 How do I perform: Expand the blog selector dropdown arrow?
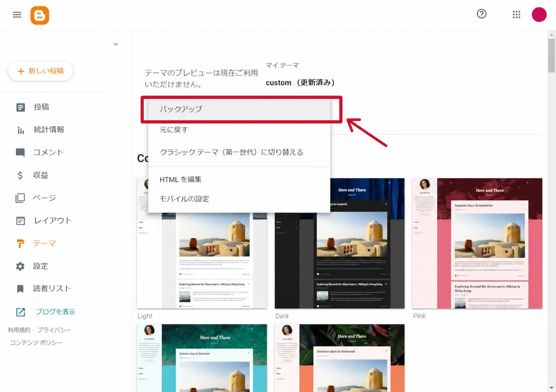point(116,44)
